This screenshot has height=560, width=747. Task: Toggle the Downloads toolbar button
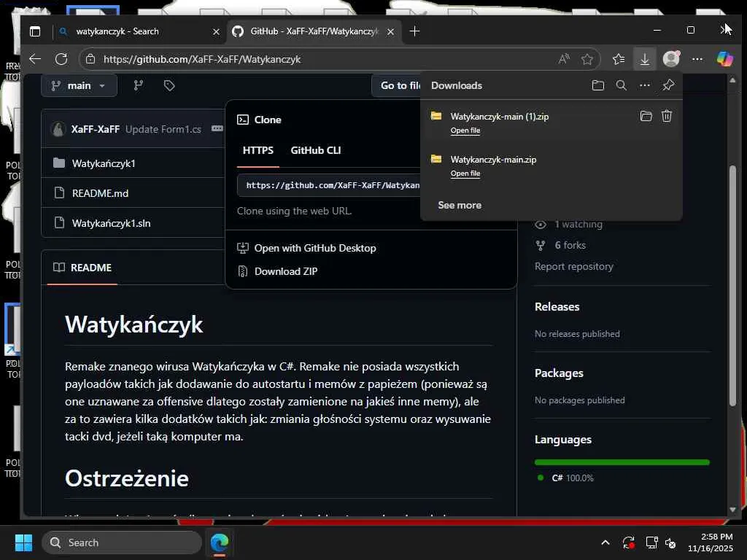tap(645, 59)
